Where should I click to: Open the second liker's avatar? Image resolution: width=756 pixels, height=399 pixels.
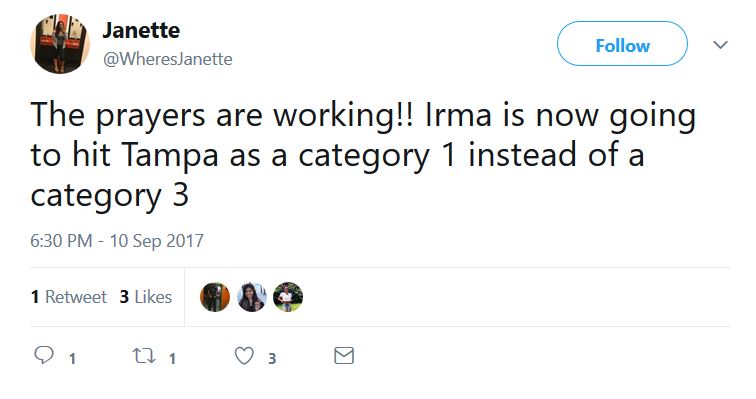click(x=252, y=297)
